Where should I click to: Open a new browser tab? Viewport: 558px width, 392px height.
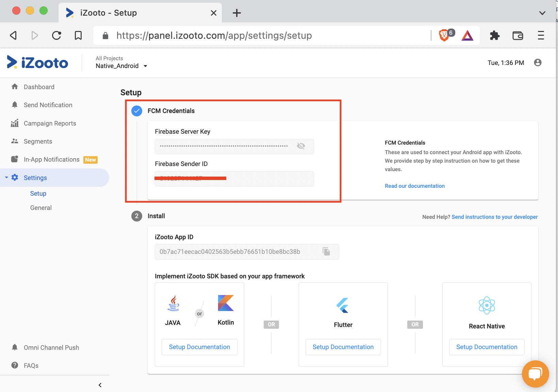(237, 13)
